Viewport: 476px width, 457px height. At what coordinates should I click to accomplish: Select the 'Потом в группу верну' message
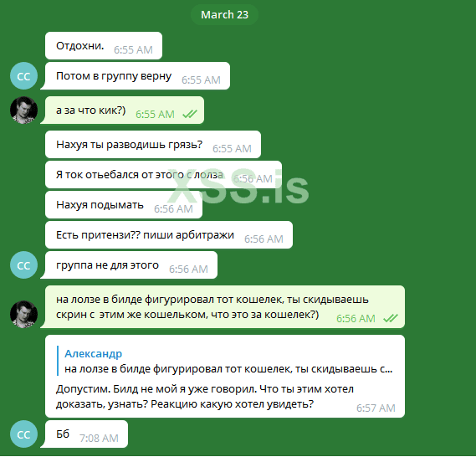[x=137, y=76]
